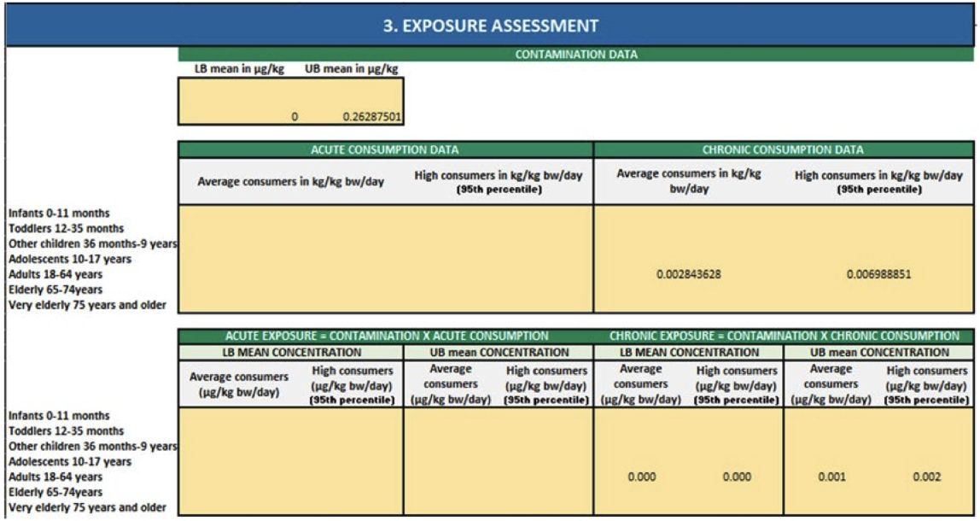Screen dimensions: 980x521
Task: Select "Infants 0-11 months" row in consumption table
Action: pyautogui.click(x=59, y=213)
